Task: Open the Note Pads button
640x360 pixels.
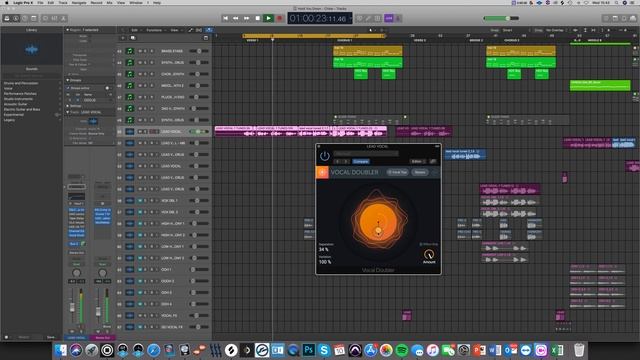Action: tap(615, 18)
